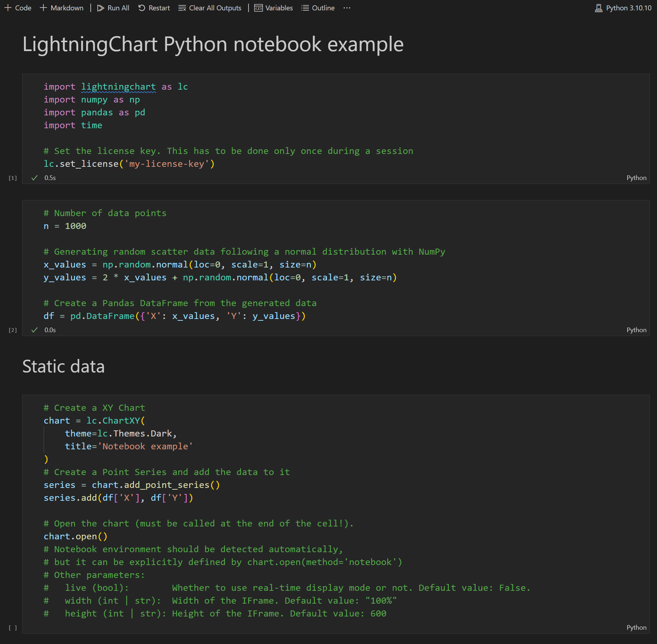Click the 'live (bool)' comment line
Image resolution: width=657 pixels, height=644 pixels.
[x=287, y=588]
